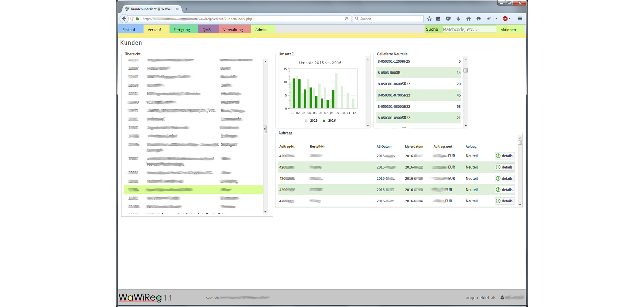The height and width of the screenshot is (307, 644).
Task: Select part 8-050301-0800SR22 row
Action: (x=419, y=107)
